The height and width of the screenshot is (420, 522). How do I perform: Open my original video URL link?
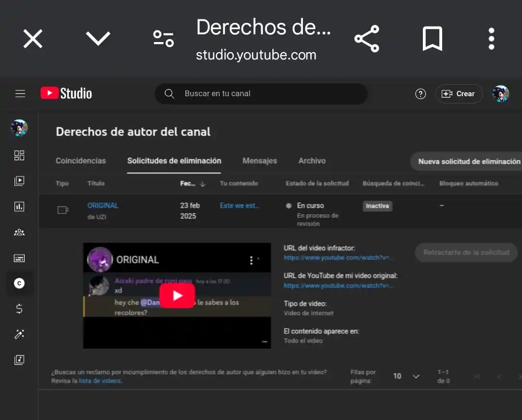point(338,286)
